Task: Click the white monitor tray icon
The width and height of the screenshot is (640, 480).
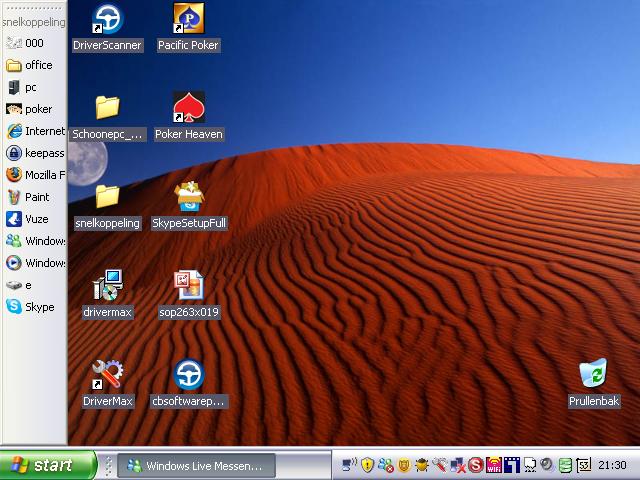Action: point(530,464)
